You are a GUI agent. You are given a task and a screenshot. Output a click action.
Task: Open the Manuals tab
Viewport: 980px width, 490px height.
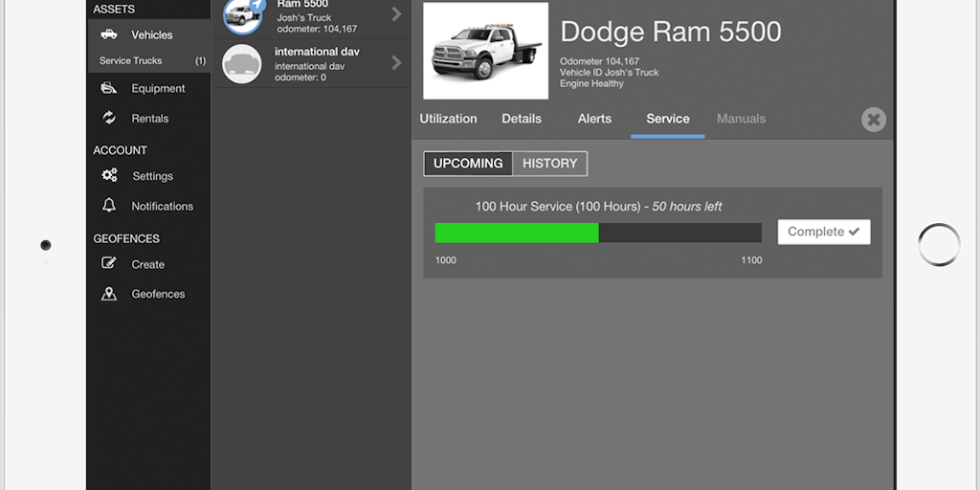(x=741, y=119)
